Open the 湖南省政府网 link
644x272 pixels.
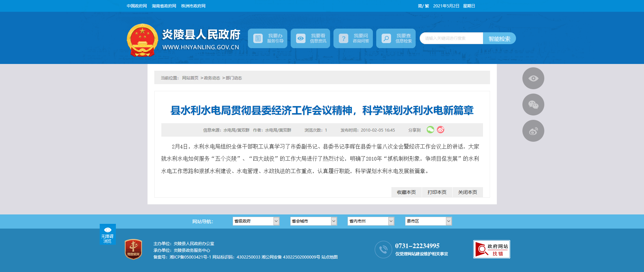coord(164,6)
